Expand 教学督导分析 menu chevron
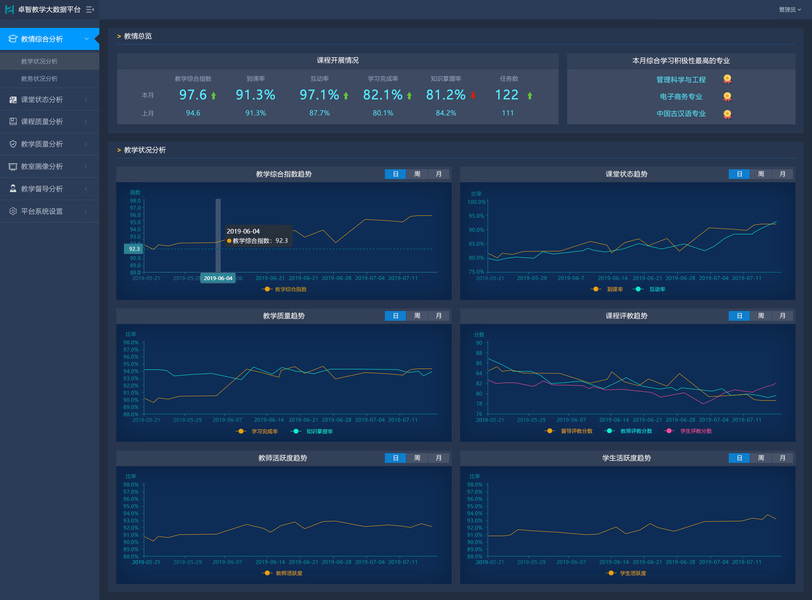 coord(86,189)
